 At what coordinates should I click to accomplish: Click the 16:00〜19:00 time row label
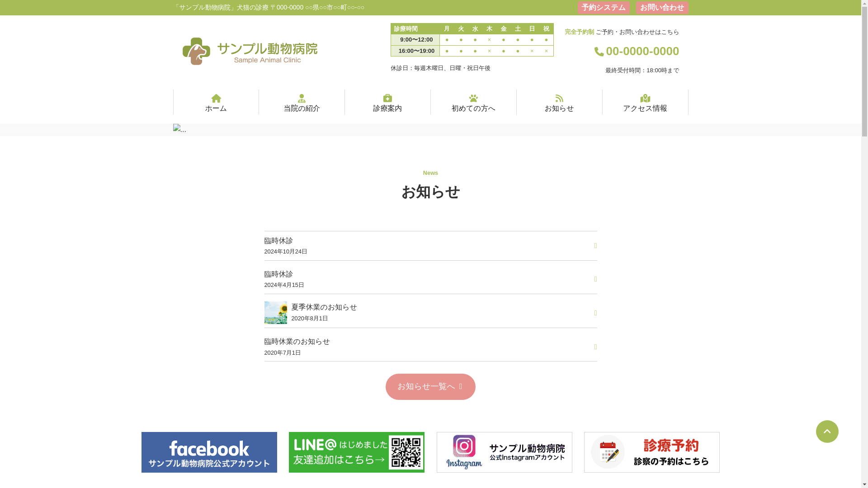pyautogui.click(x=416, y=51)
